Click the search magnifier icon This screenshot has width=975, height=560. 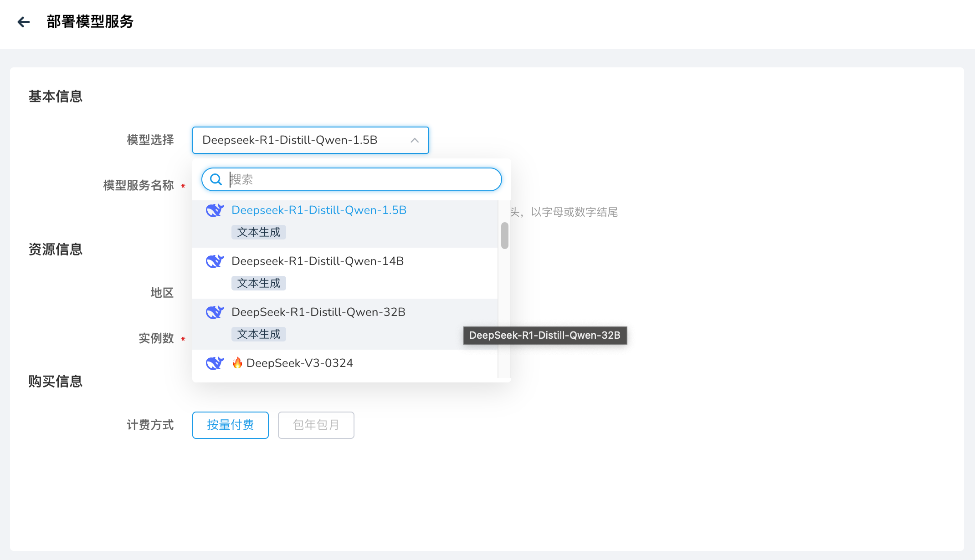coord(216,179)
